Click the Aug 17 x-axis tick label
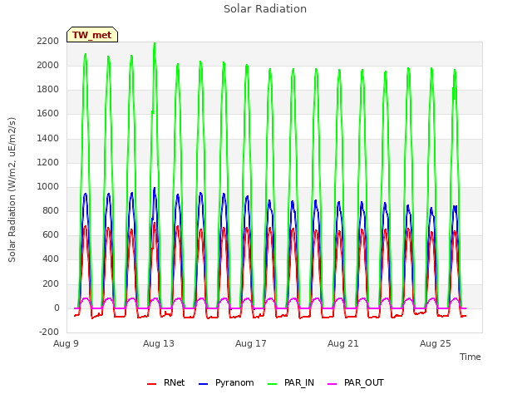The image size is (532, 399). [251, 343]
